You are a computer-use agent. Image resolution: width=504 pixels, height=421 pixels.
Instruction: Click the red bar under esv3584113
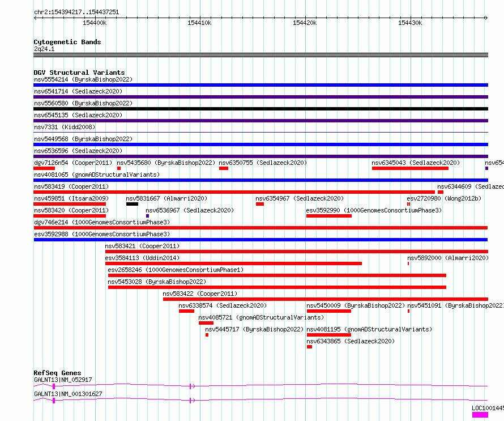pos(233,263)
